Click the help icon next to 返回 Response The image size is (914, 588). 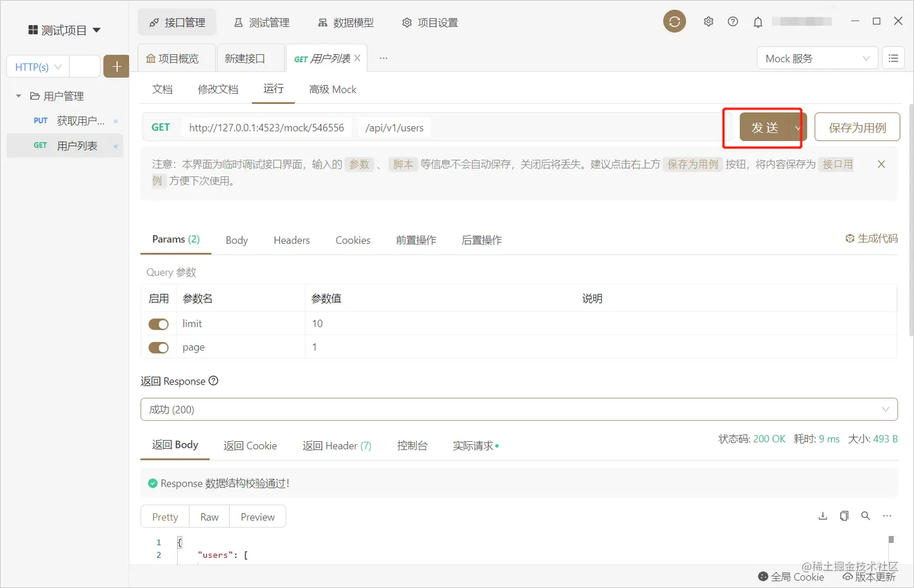click(213, 381)
